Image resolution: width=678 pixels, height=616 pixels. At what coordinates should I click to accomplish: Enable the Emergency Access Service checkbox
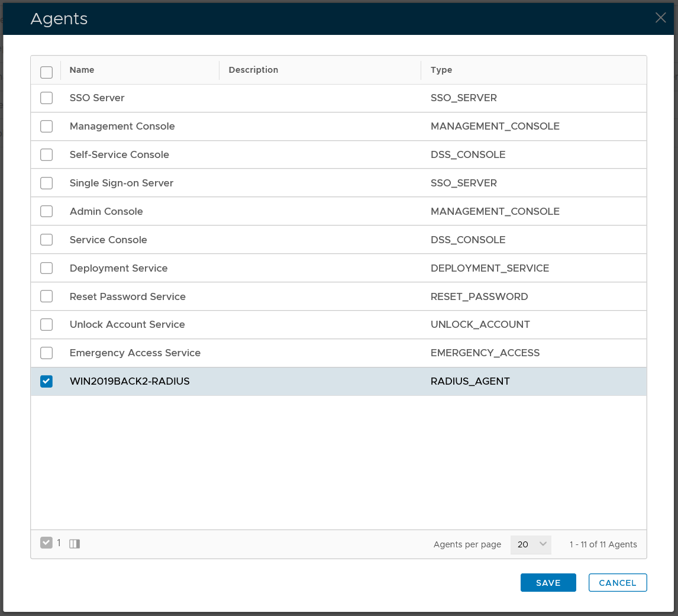tap(46, 353)
